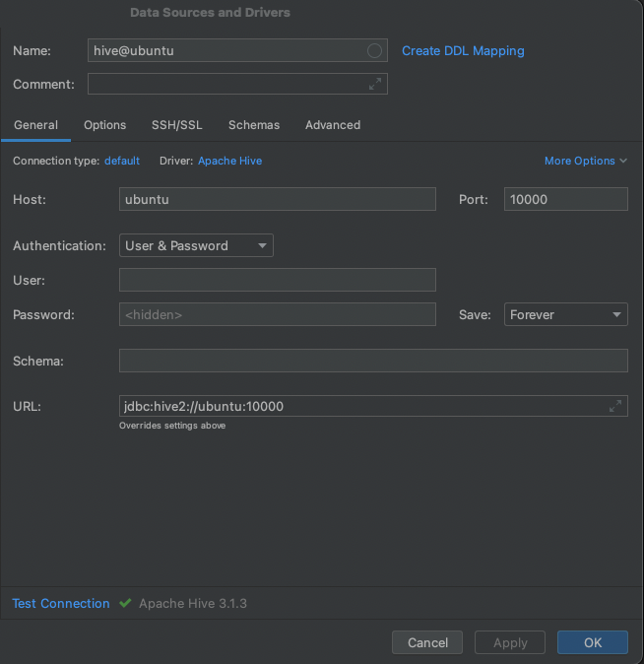Screen dimensions: 644x664
Task: Focus the Port input field
Action: 565,199
